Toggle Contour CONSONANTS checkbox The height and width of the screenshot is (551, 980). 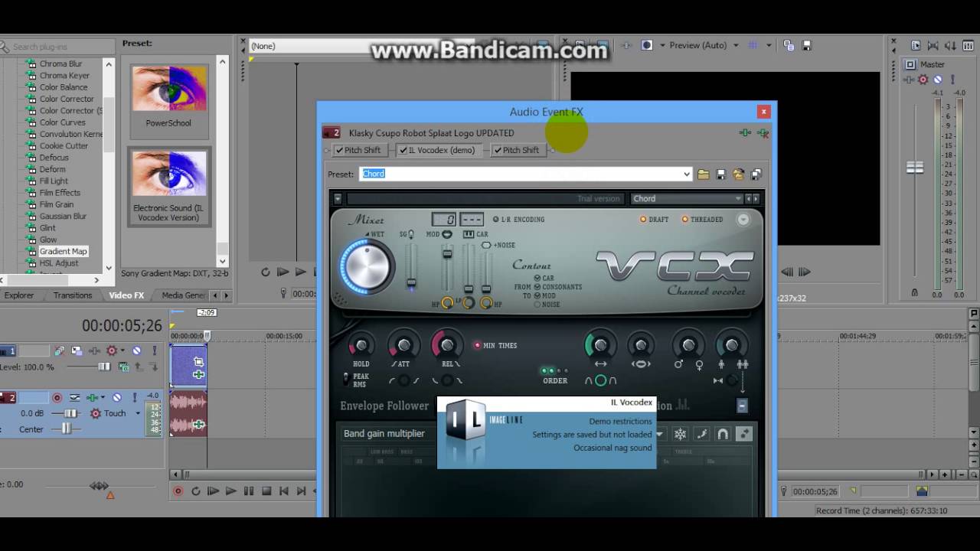[x=537, y=287]
